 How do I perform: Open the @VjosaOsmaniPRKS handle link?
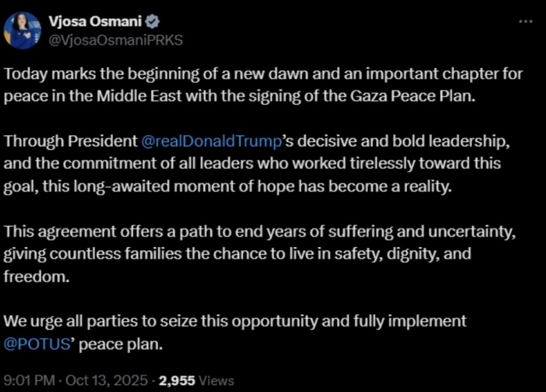pos(116,40)
